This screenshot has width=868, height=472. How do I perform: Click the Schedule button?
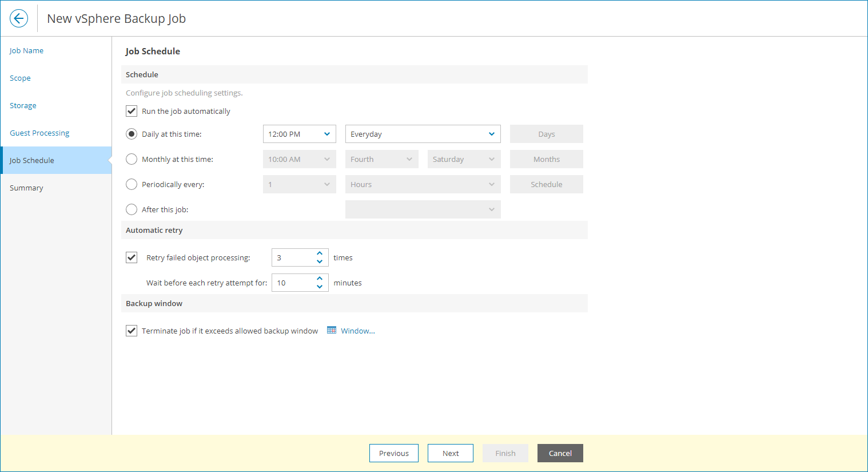pos(547,184)
